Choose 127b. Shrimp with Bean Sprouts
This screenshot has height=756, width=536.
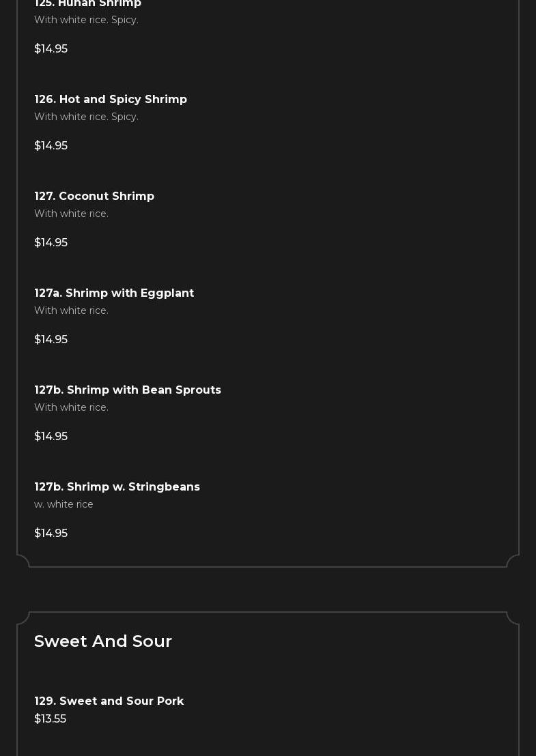pyautogui.click(x=128, y=390)
